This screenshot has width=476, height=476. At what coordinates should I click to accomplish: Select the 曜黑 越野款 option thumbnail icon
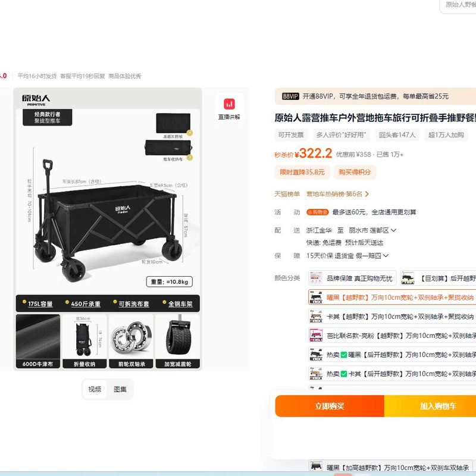(316, 297)
